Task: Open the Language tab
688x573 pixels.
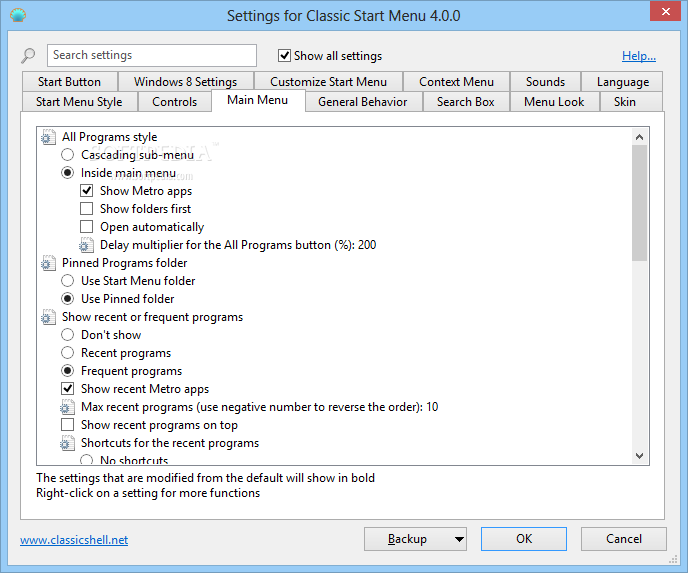Action: 623,82
